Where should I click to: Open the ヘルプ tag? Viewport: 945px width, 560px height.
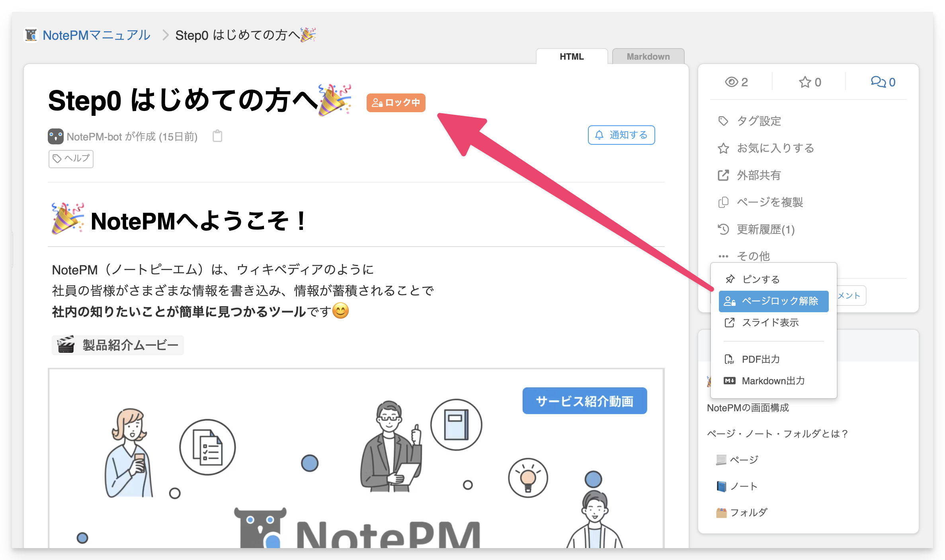(x=71, y=159)
